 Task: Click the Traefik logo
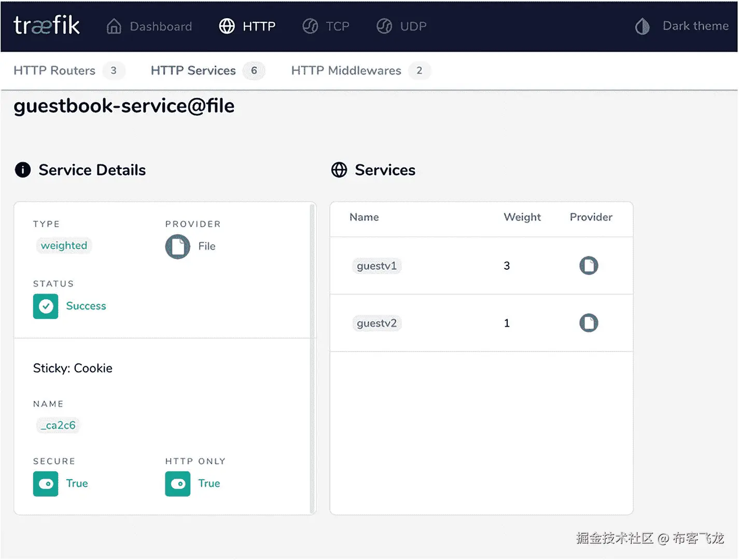pos(47,25)
